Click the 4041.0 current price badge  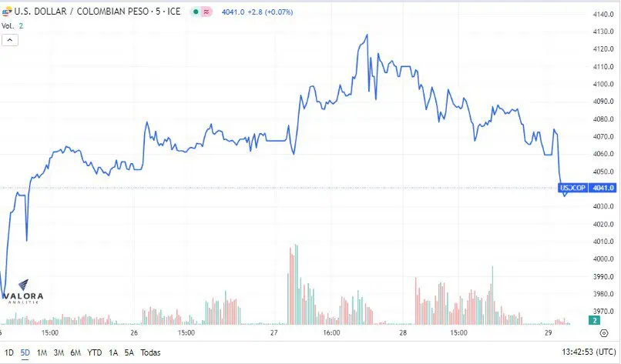(603, 188)
